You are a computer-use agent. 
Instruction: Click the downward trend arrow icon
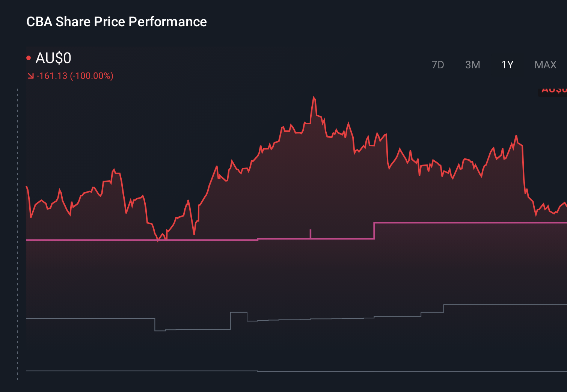pyautogui.click(x=30, y=75)
